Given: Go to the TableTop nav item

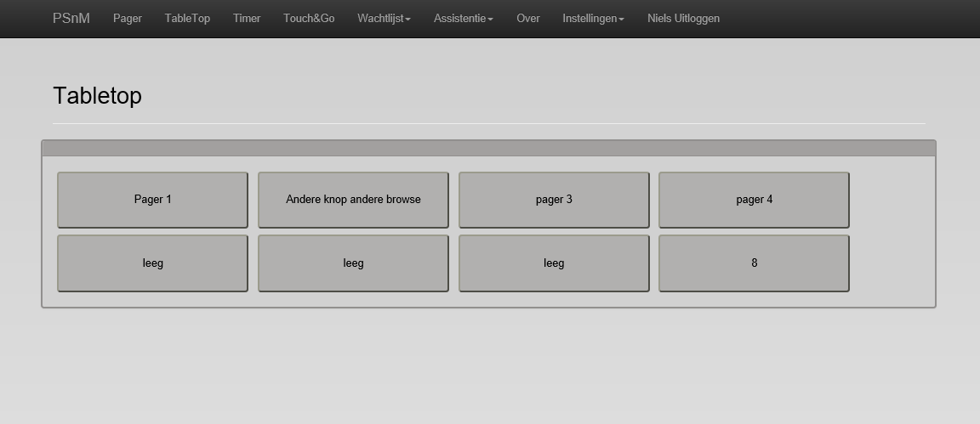Looking at the screenshot, I should tap(187, 19).
